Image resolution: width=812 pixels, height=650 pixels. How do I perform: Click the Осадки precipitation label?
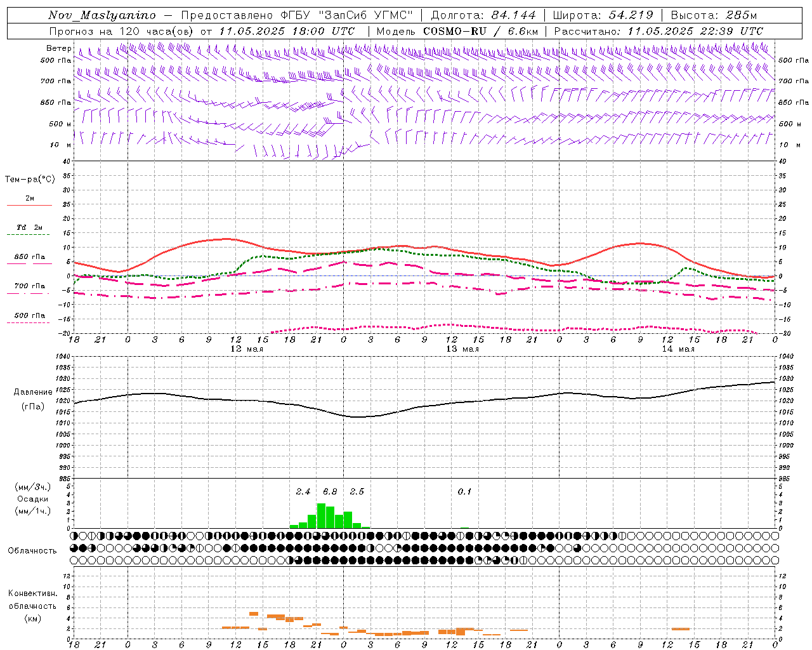pyautogui.click(x=32, y=500)
